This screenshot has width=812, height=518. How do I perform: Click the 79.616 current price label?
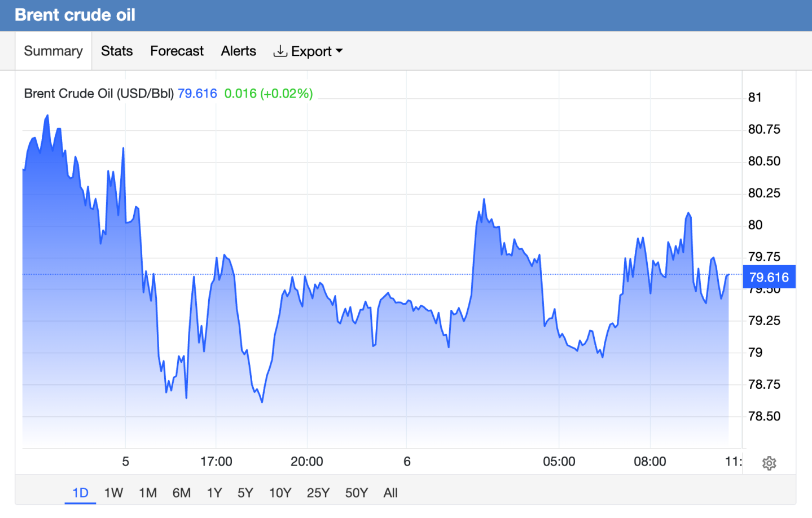tap(769, 277)
